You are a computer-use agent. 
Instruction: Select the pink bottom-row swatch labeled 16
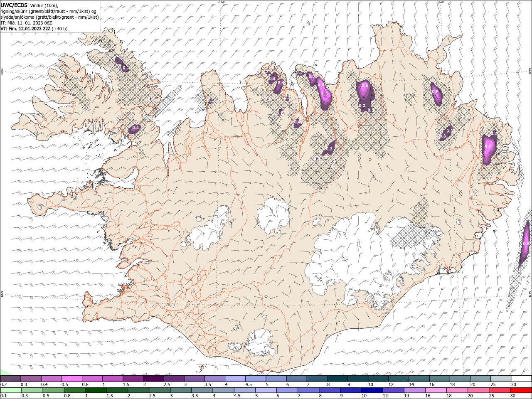click(x=436, y=390)
